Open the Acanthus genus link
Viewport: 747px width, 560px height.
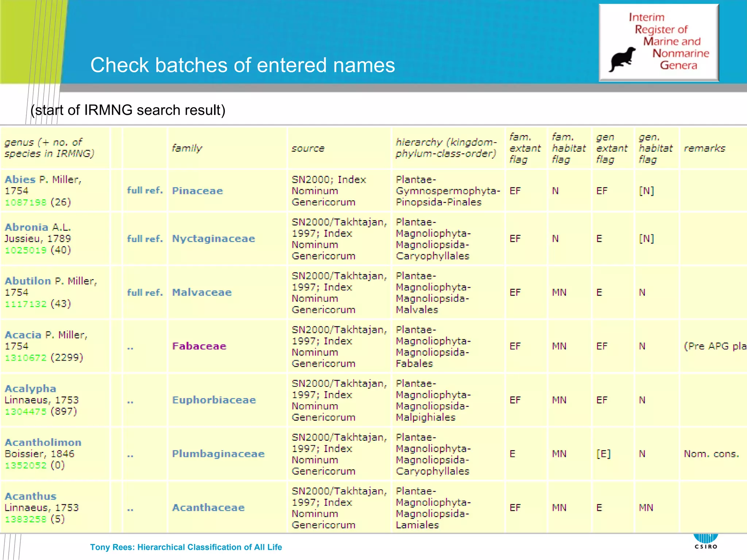(x=31, y=496)
